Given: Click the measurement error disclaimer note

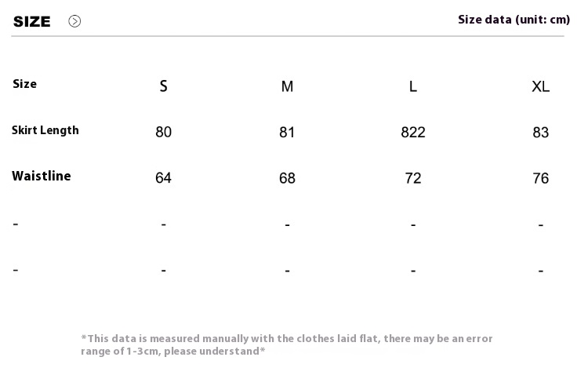Looking at the screenshot, I should [286, 344].
